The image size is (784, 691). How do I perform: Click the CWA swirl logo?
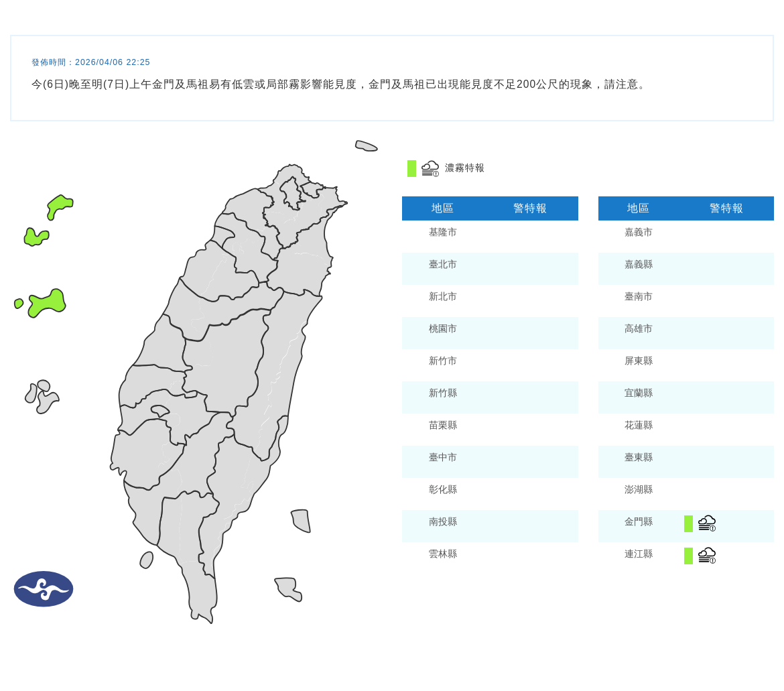click(x=43, y=589)
